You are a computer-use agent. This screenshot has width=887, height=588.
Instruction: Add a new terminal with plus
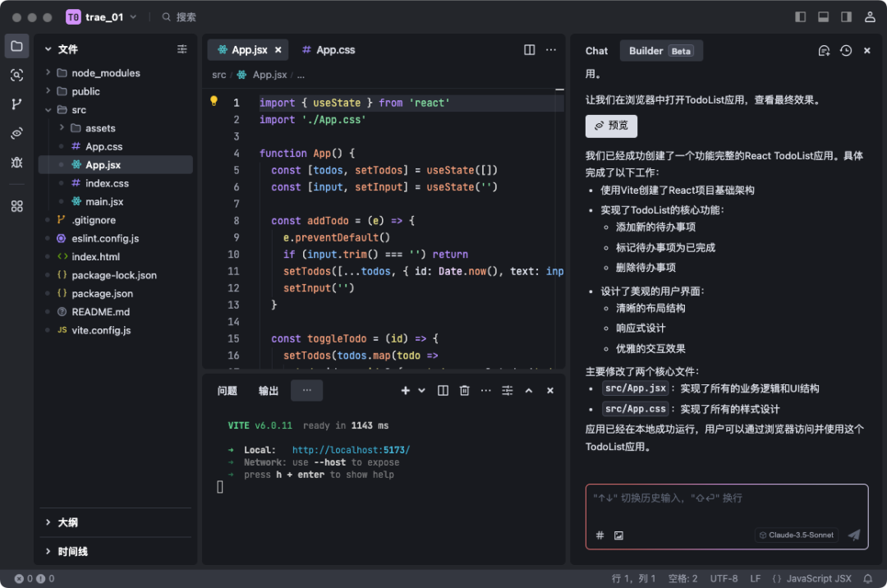(405, 391)
